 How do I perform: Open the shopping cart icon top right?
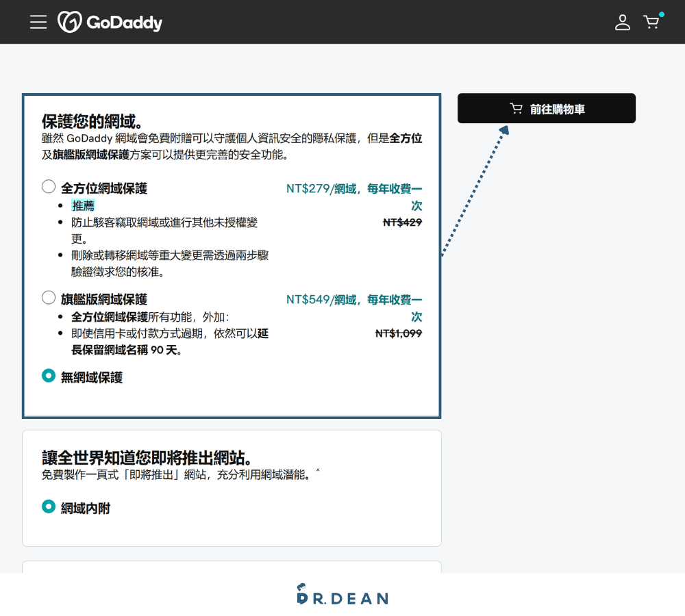651,23
